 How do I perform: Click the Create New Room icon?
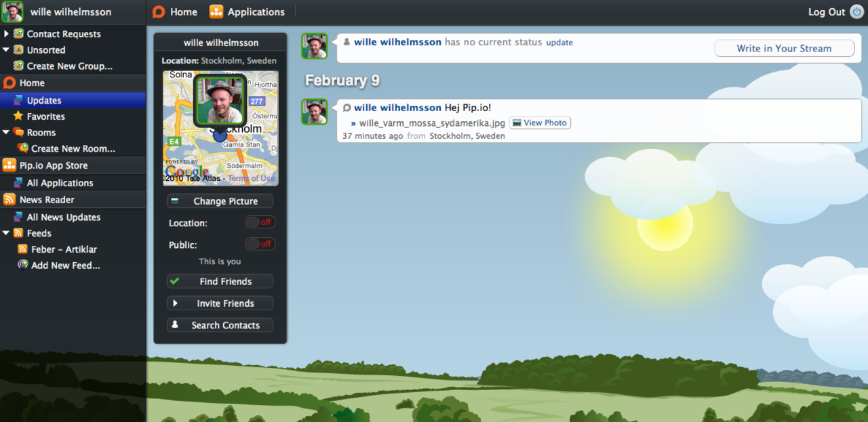23,148
